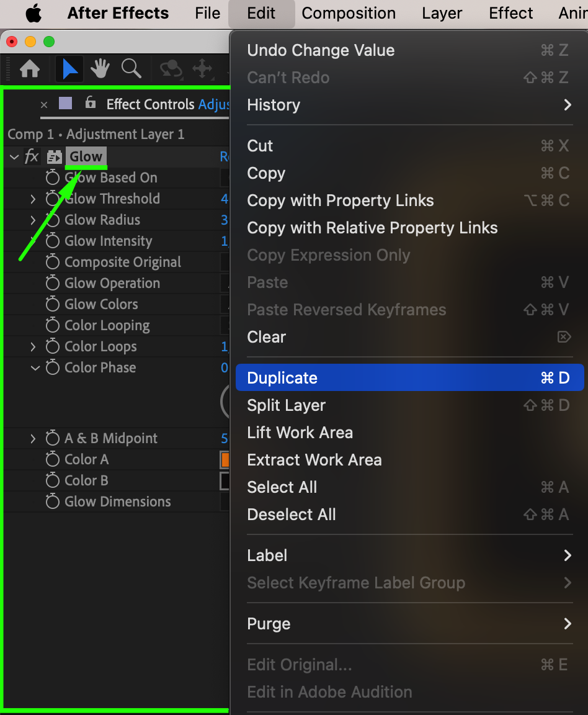Toggle stopwatch for Glow Colors
Screen dimensions: 588x715
pyautogui.click(x=53, y=304)
